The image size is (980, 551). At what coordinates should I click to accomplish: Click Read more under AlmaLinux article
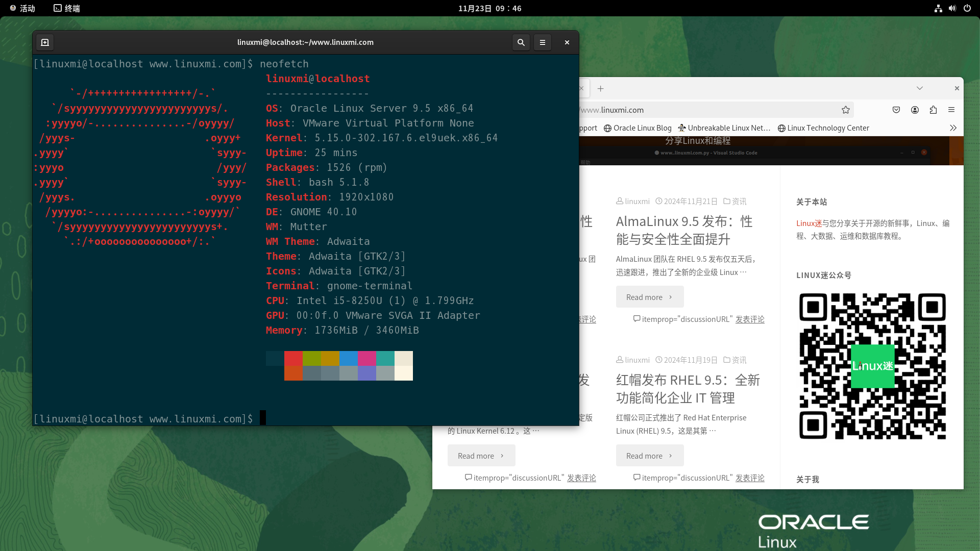pos(649,297)
